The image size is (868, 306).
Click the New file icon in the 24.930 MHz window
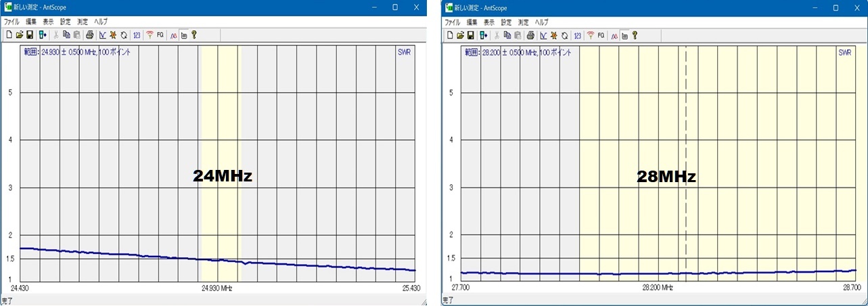9,35
